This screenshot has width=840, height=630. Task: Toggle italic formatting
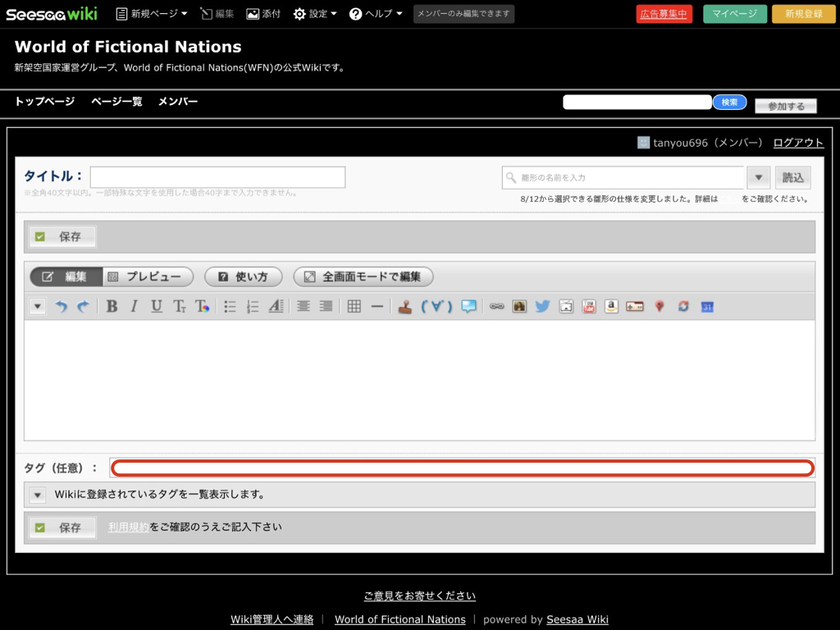[134, 307]
